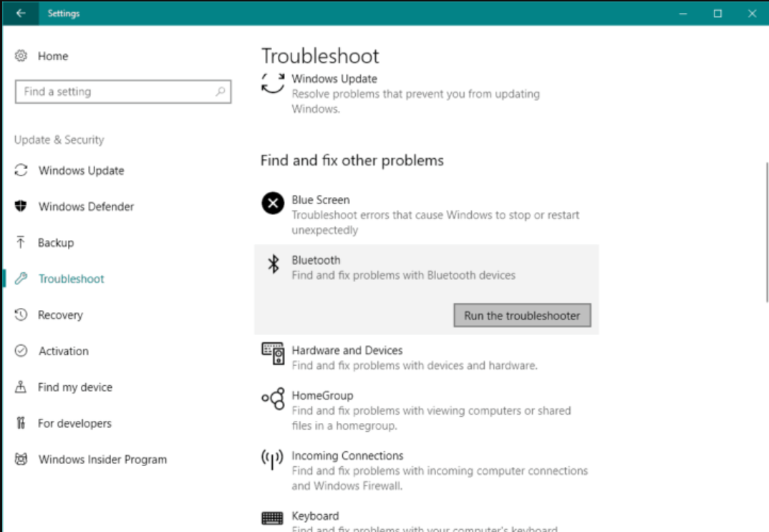Click the back arrow in title bar
This screenshot has width=769, height=532.
20,14
